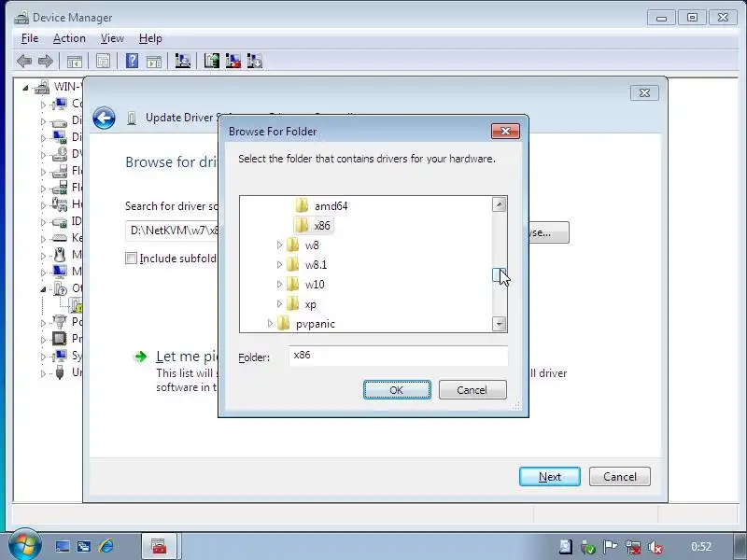Click the Folder name text field
This screenshot has height=560, width=747.
[x=399, y=356]
